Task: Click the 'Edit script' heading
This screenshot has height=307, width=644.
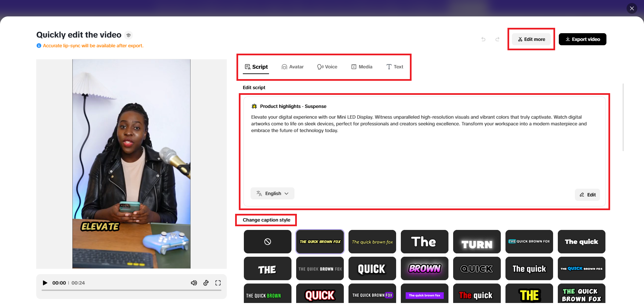Action: [x=254, y=87]
